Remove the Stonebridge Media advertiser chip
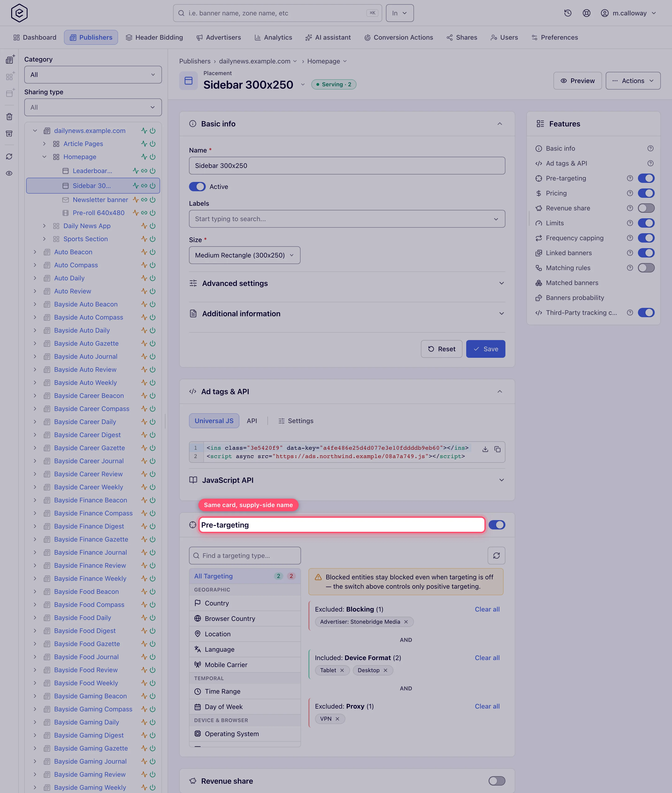 point(406,622)
